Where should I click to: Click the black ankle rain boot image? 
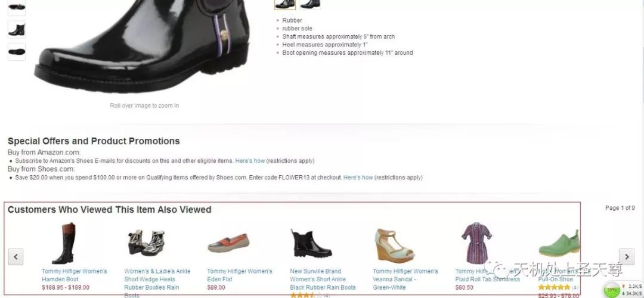tap(311, 243)
